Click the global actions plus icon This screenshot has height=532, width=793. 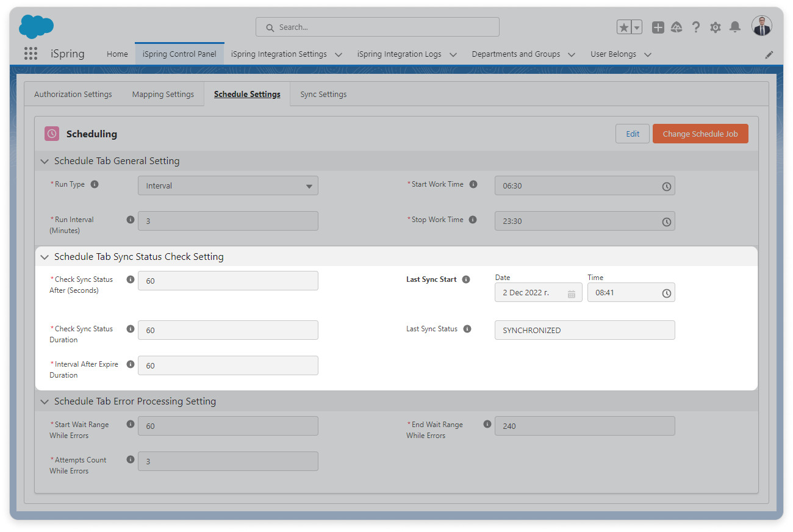pos(658,27)
